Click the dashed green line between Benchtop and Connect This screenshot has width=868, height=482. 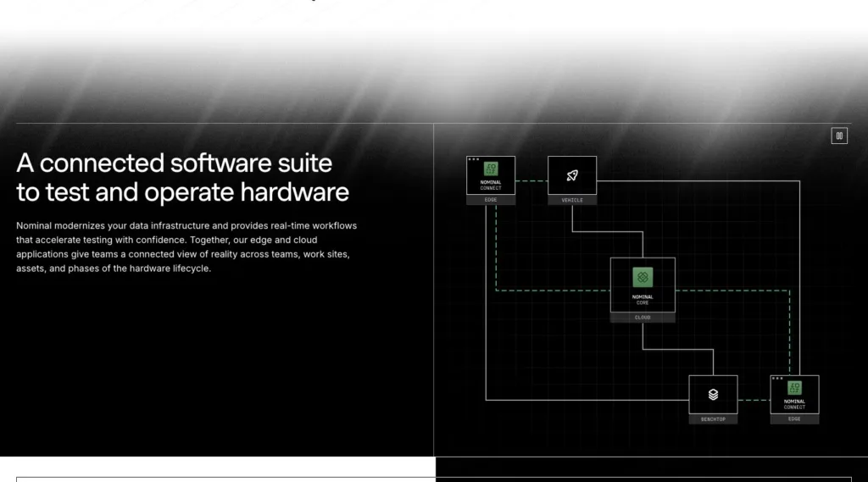tap(754, 400)
